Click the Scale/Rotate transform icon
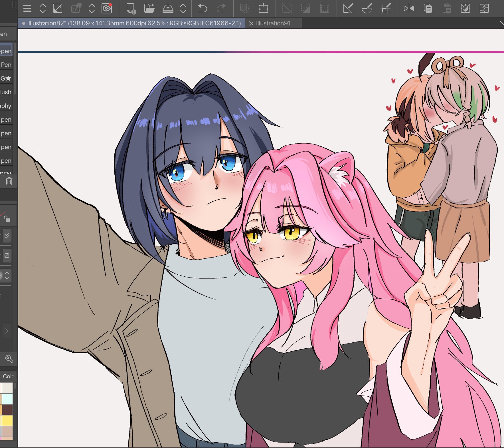 [x=264, y=8]
